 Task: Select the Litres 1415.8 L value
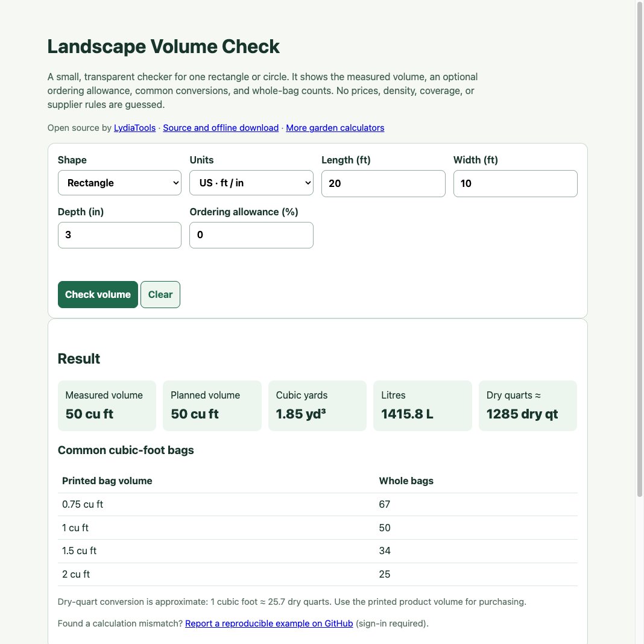(407, 414)
